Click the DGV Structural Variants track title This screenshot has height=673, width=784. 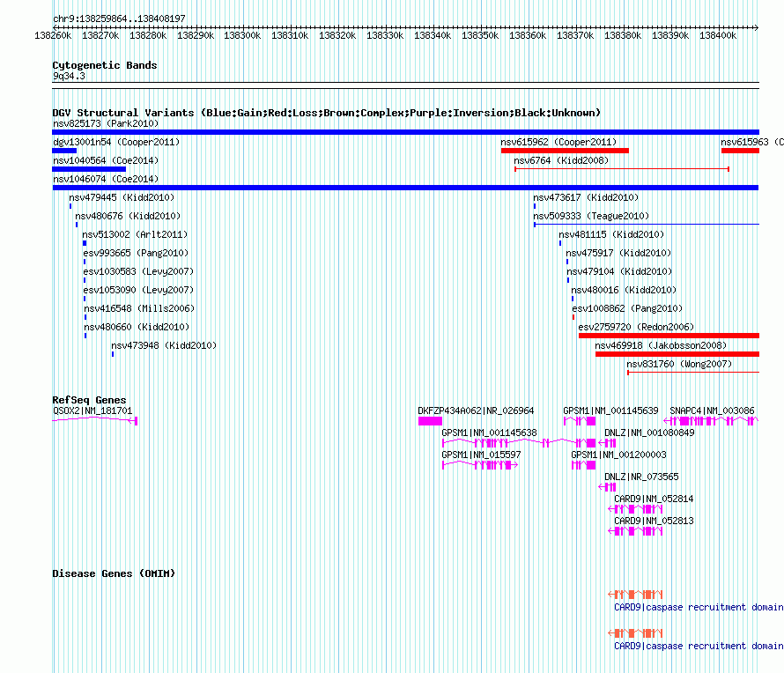(x=326, y=113)
